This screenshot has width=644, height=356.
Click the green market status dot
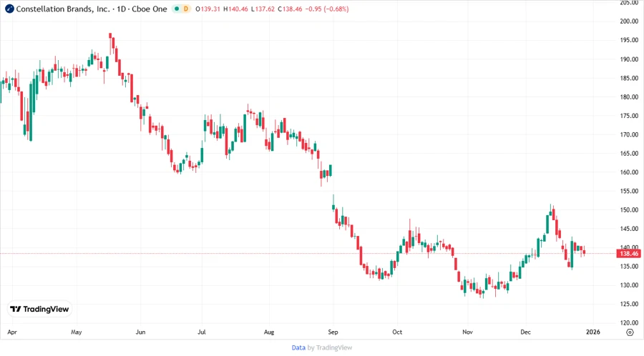177,9
